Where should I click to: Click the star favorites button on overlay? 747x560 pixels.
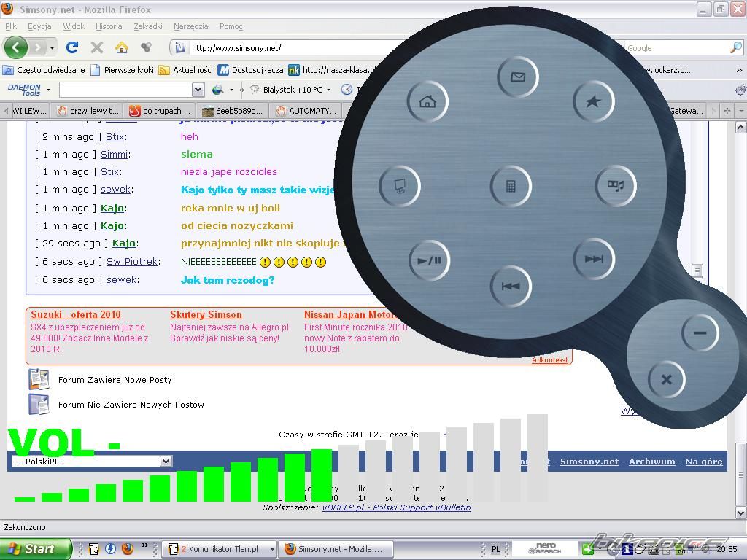click(593, 102)
